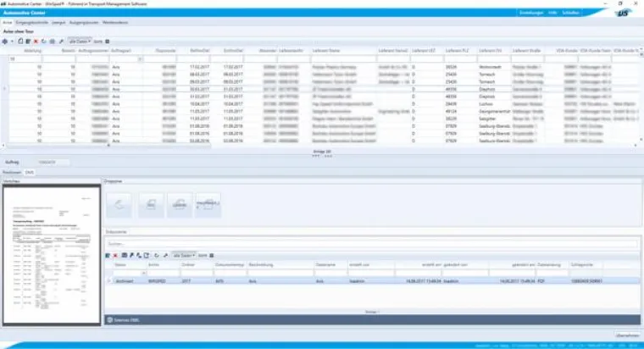
Task: Click the new document icon in top toolbar
Action: click(x=19, y=41)
